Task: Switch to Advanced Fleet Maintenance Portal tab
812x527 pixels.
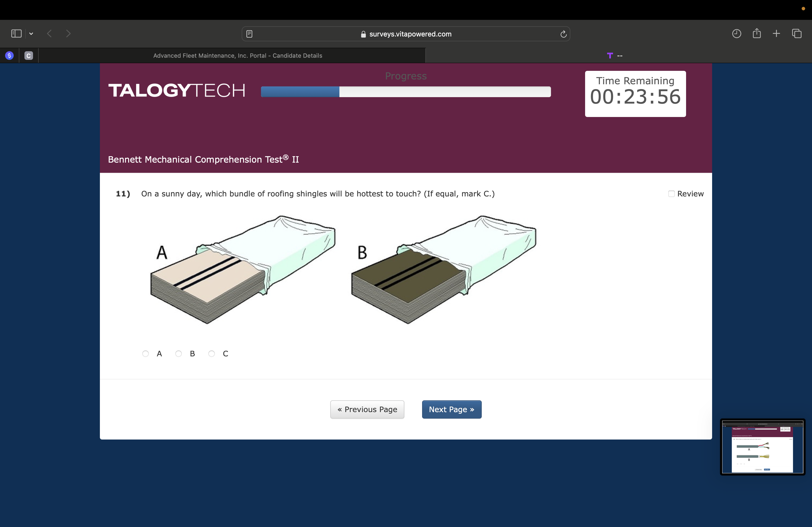Action: coord(237,56)
